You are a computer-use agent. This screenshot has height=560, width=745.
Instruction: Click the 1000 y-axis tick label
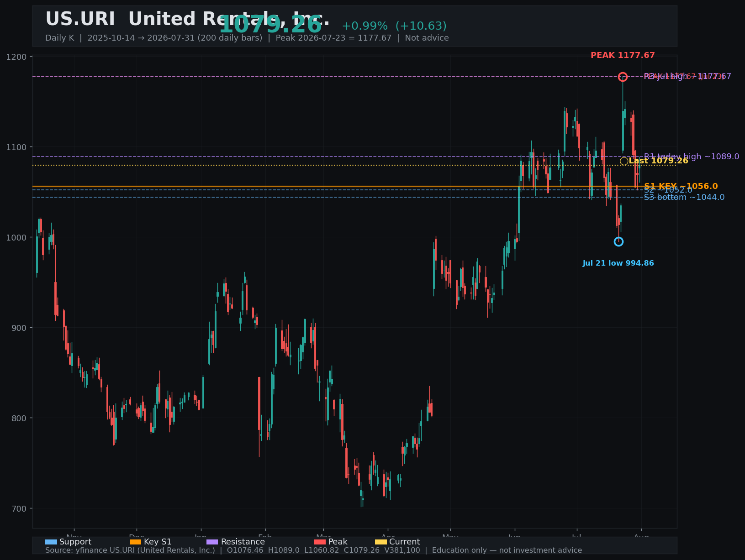17,237
